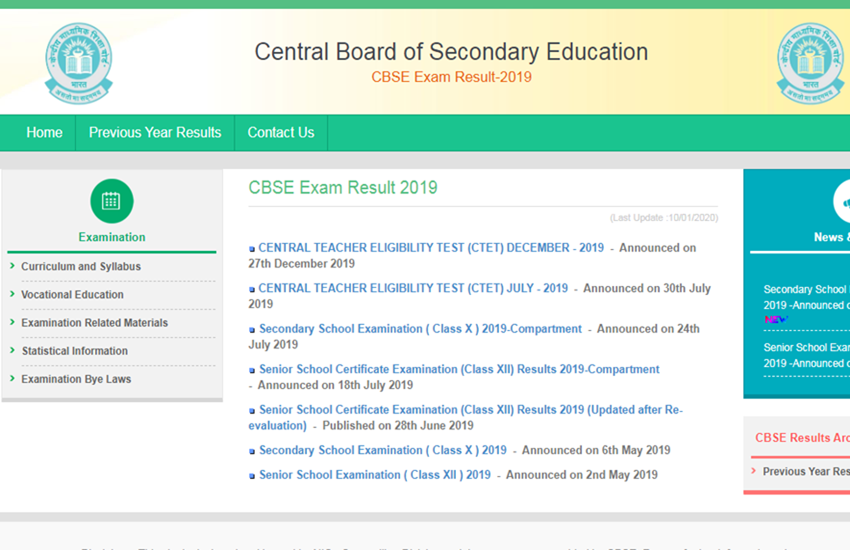Image resolution: width=850 pixels, height=550 pixels.
Task: Click the round icon above News section
Action: tap(842, 203)
